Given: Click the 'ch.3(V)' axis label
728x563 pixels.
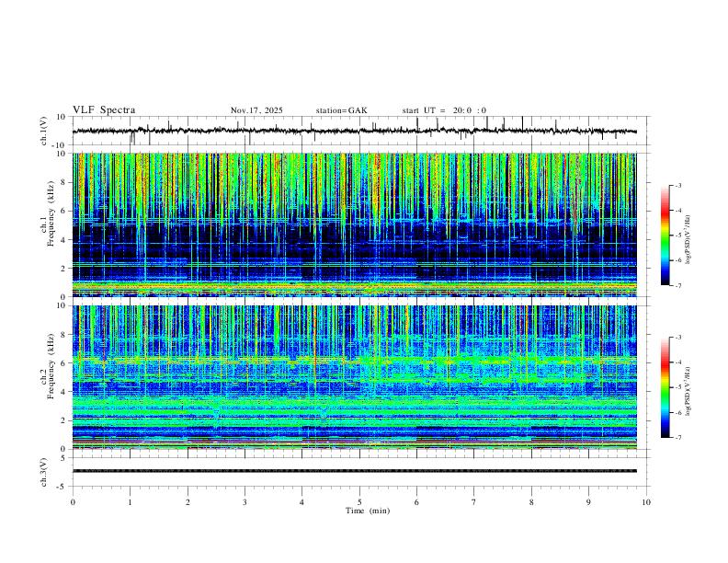Looking at the screenshot, I should point(44,472).
